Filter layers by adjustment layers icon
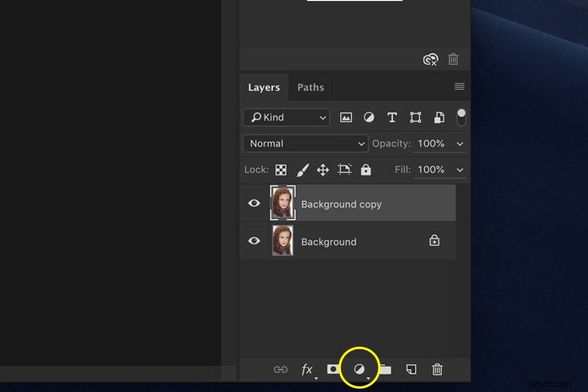Screen dimensions: 588x392 point(369,118)
